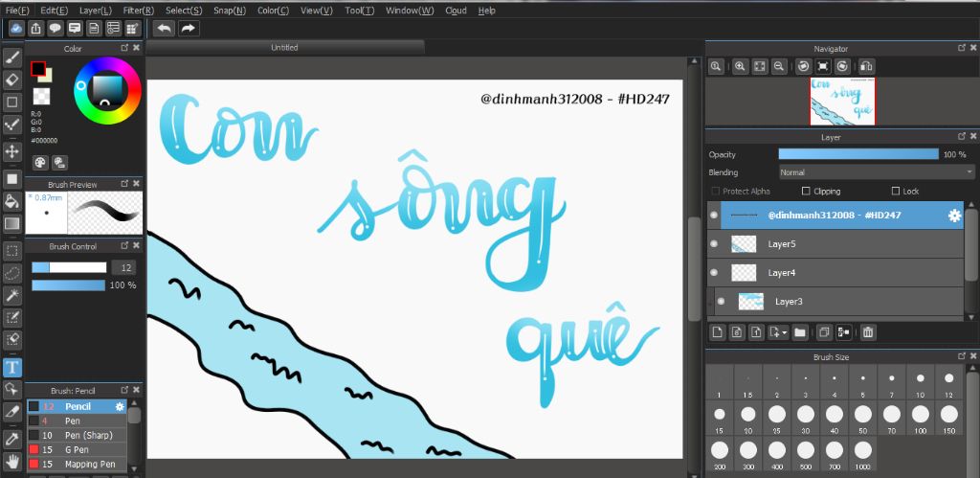Adjust the layer Opacity slider
Viewport: 980px width, 478px height.
tap(858, 154)
